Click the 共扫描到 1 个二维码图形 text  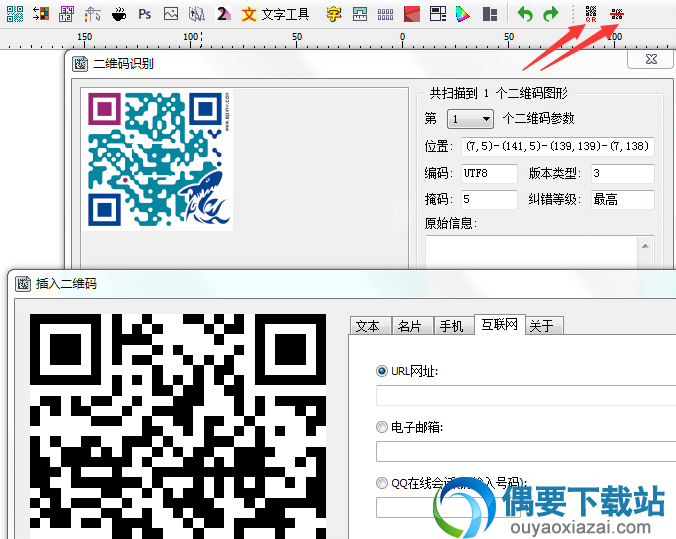coord(499,93)
